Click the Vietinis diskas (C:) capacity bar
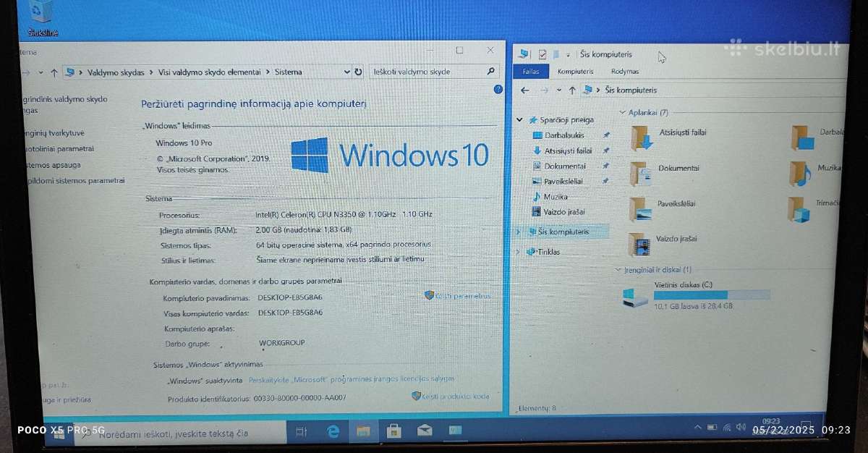This screenshot has width=868, height=453. 712,295
